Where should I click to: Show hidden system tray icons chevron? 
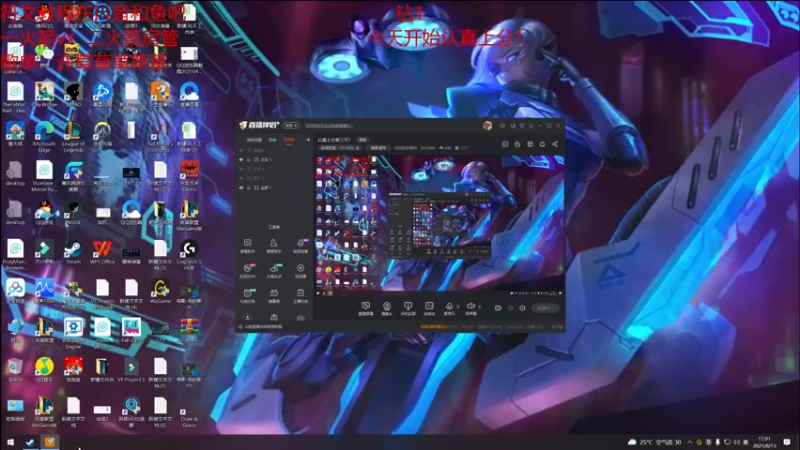[690, 442]
